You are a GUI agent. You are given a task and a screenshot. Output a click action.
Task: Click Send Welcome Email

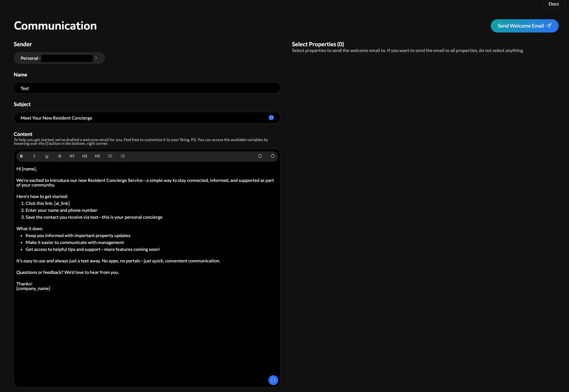click(x=524, y=26)
